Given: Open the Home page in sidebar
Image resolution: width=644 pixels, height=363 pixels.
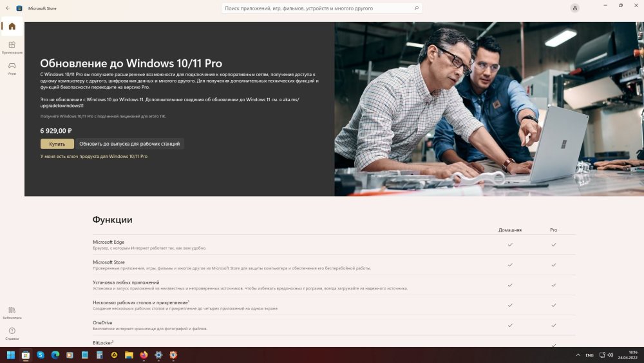Looking at the screenshot, I should coord(12,26).
